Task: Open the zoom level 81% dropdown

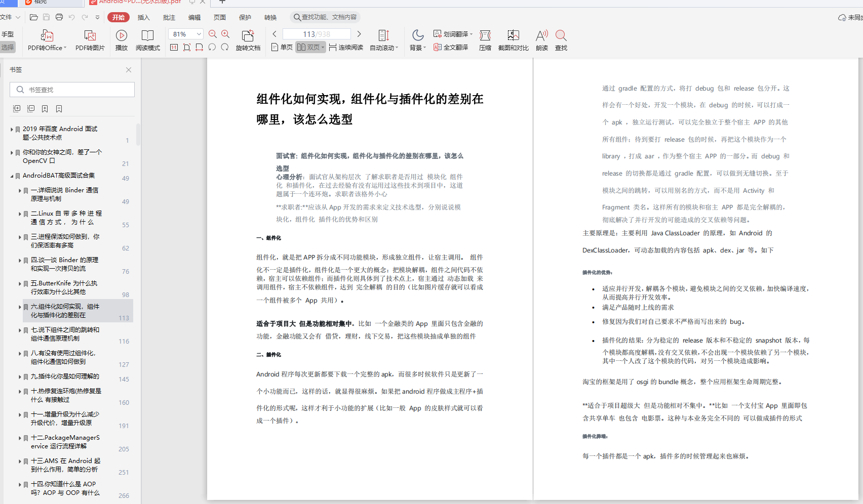Action: pos(199,34)
